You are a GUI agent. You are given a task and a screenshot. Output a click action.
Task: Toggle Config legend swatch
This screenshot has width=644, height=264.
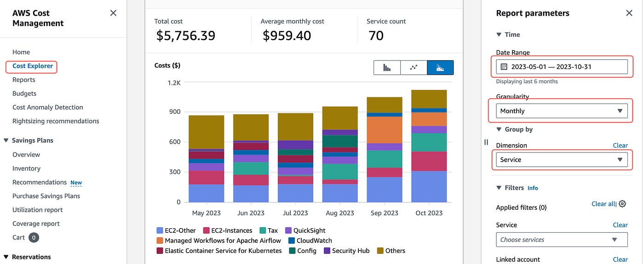(292, 251)
